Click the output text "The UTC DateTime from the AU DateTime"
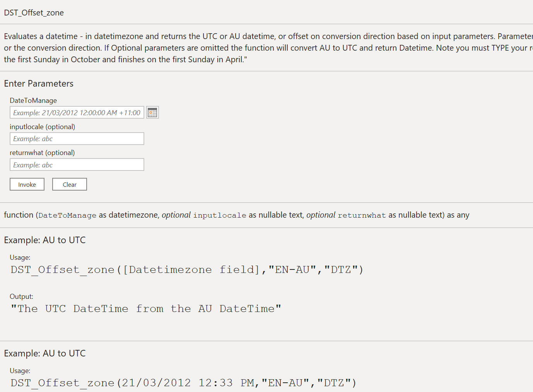 [146, 308]
